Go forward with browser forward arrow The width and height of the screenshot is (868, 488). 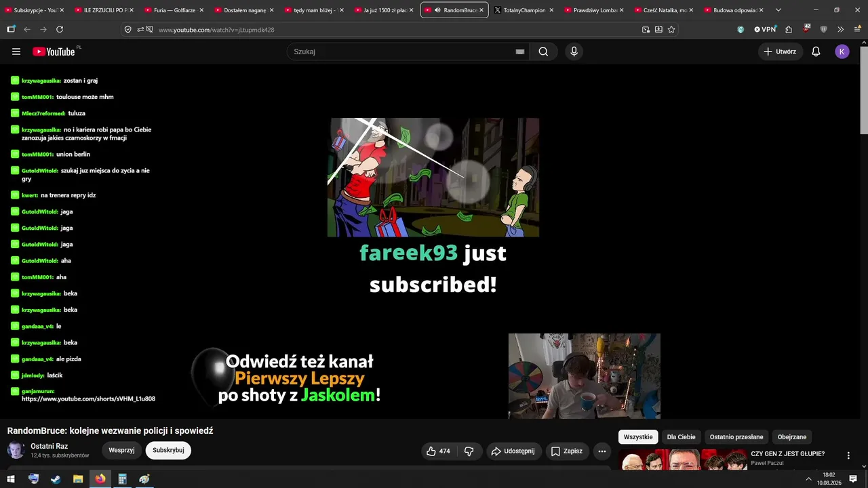pyautogui.click(x=43, y=30)
